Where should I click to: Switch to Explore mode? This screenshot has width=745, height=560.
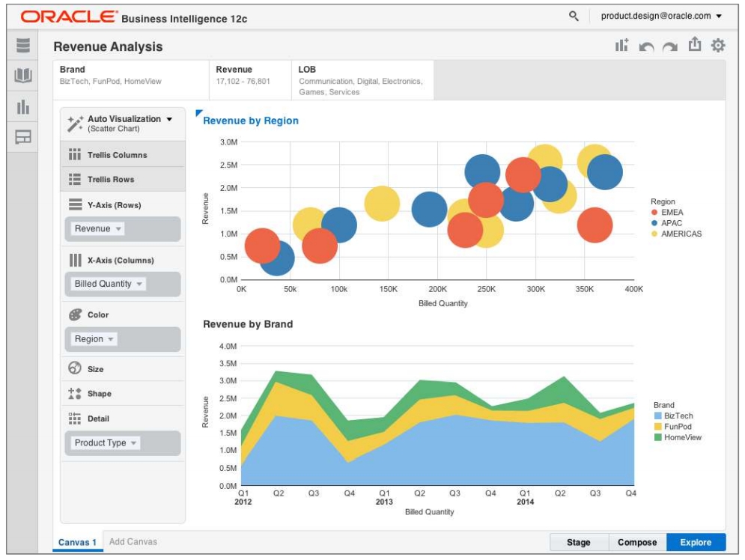click(696, 542)
